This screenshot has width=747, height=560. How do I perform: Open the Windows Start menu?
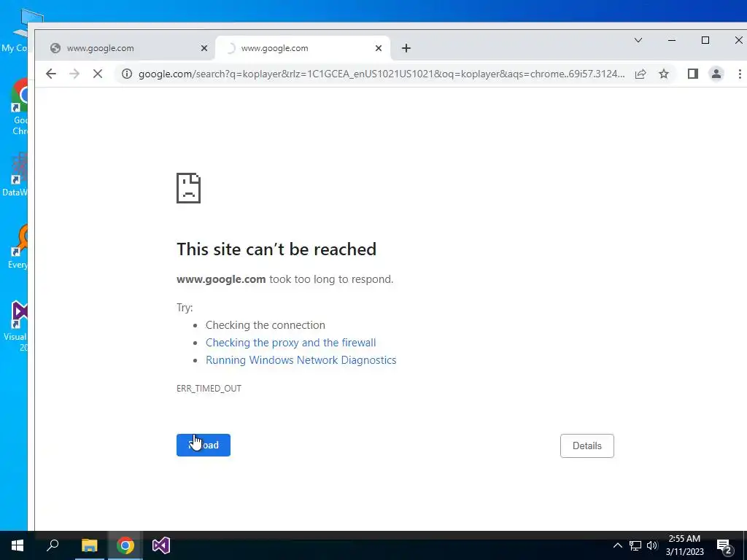pos(18,545)
